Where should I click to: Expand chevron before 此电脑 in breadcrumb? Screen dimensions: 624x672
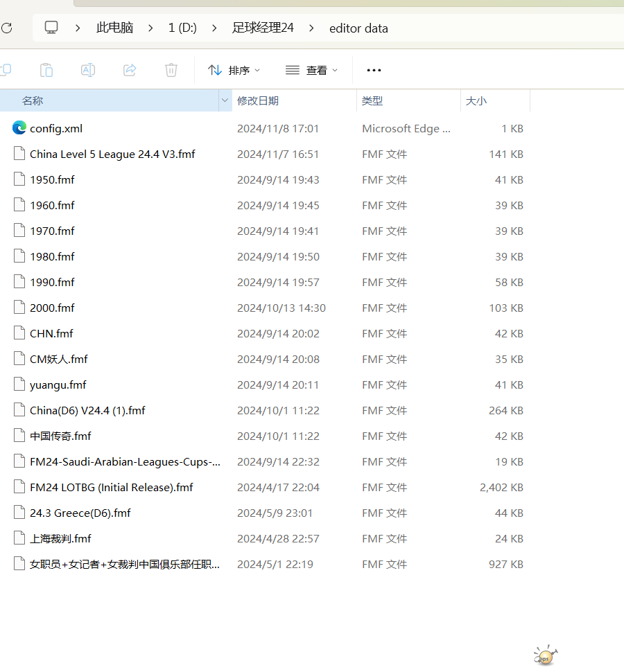pos(78,28)
